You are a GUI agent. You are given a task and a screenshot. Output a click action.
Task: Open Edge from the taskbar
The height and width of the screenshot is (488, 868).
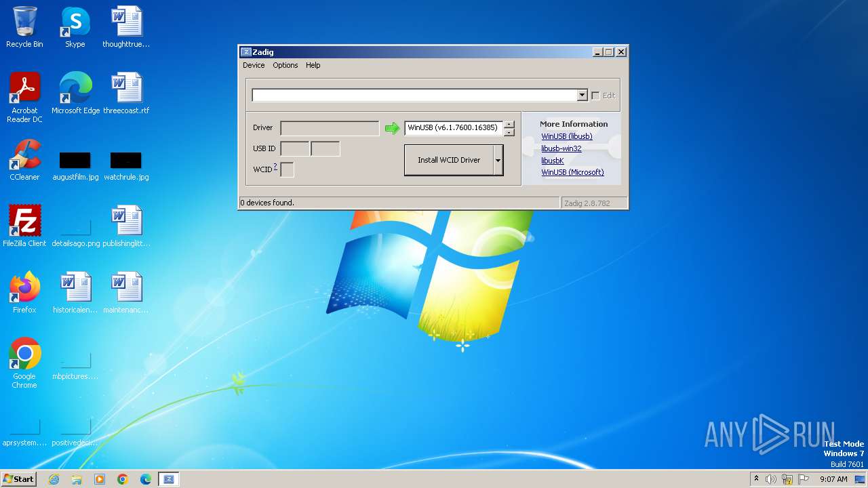tap(146, 479)
